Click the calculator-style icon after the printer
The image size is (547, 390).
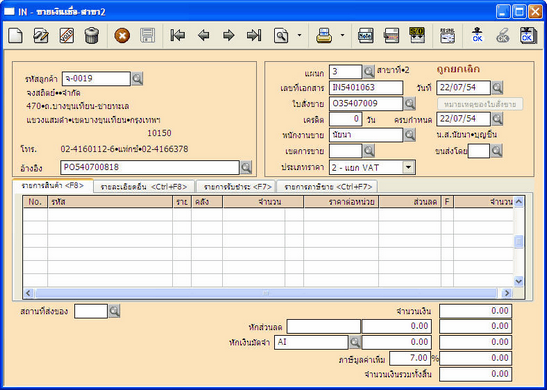[x=366, y=36]
